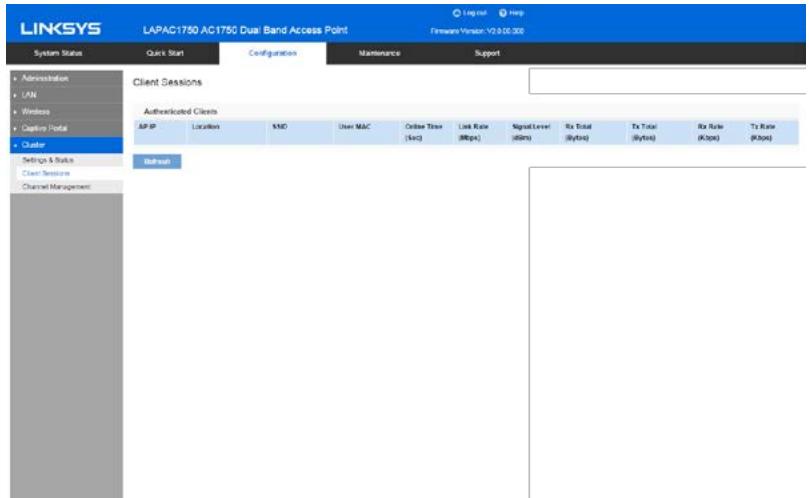Click the Linksys logo
Image resolution: width=809 pixels, height=498 pixels.
[60, 29]
